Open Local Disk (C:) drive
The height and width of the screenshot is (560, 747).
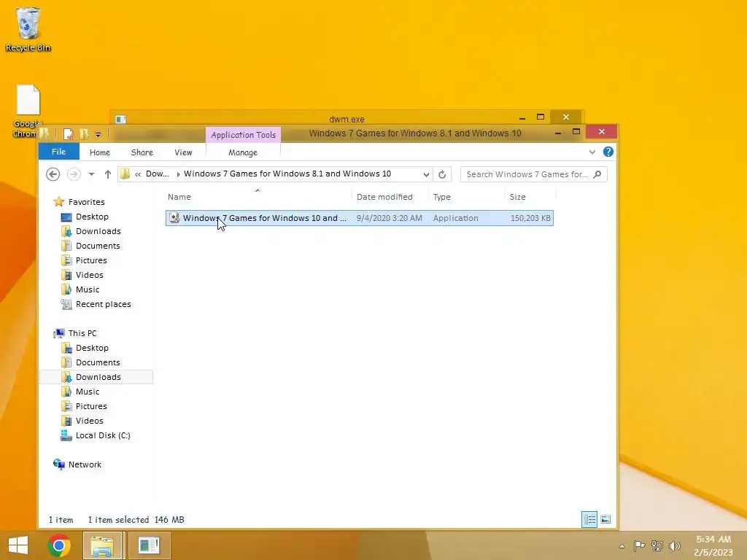point(102,435)
